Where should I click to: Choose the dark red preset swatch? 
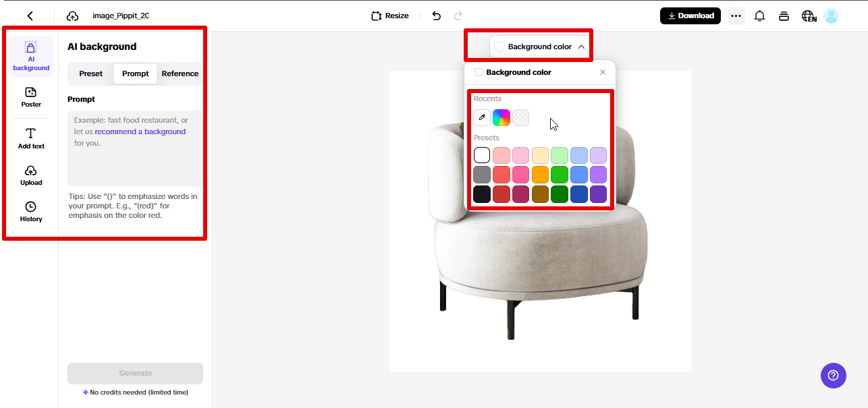tap(501, 194)
